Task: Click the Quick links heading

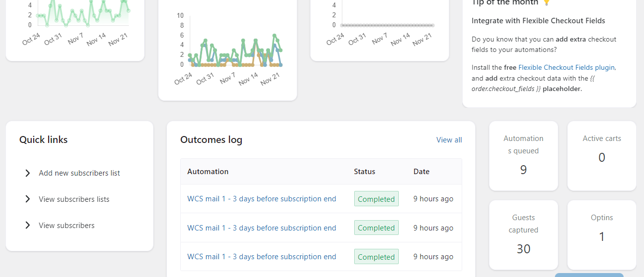Action: point(44,140)
